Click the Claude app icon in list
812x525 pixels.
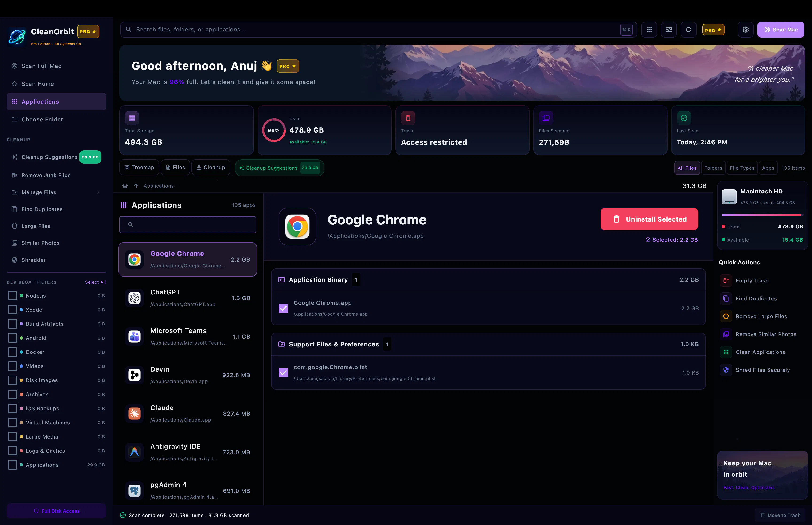(x=134, y=414)
